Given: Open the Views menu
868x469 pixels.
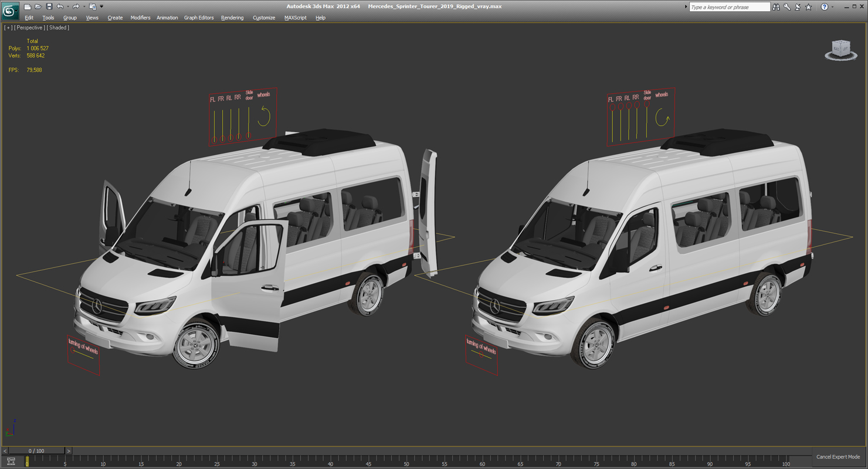Looking at the screenshot, I should click(x=92, y=18).
